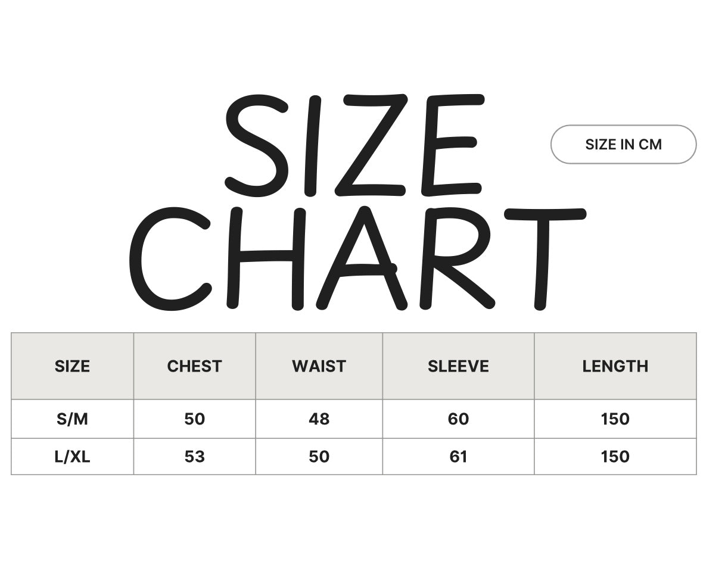Image resolution: width=728 pixels, height=571 pixels.
Task: Click the WAIST column header
Action: click(319, 366)
